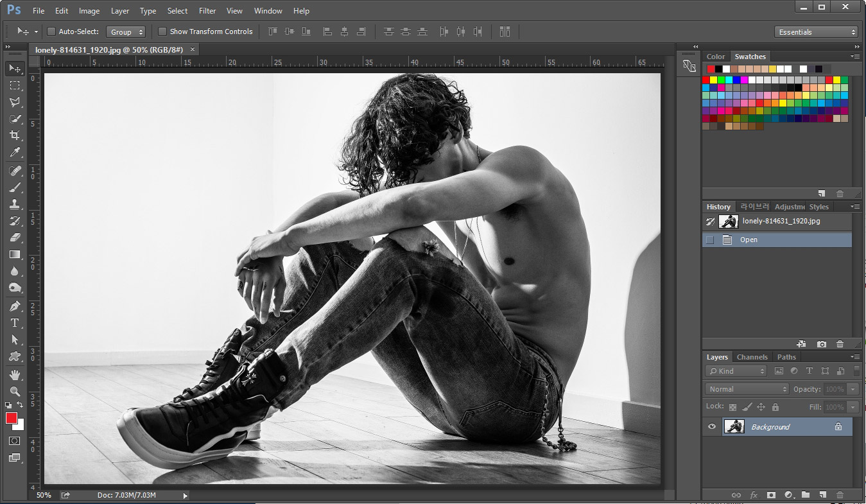Switch to the Channels tab
Image resolution: width=866 pixels, height=504 pixels.
(x=752, y=357)
